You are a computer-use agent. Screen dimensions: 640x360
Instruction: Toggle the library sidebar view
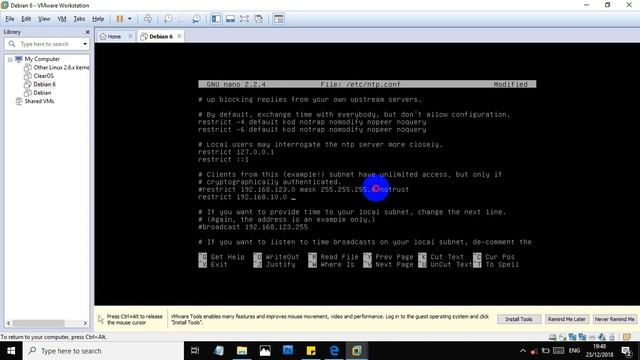point(216,19)
